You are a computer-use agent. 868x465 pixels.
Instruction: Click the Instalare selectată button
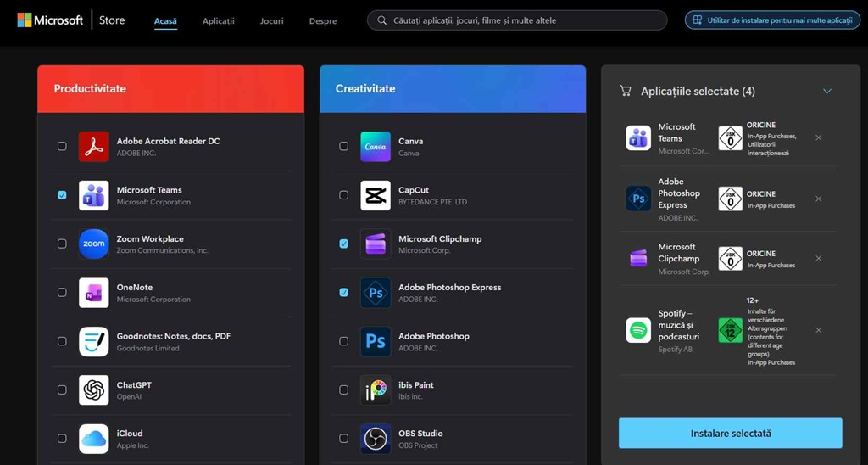[x=730, y=434]
